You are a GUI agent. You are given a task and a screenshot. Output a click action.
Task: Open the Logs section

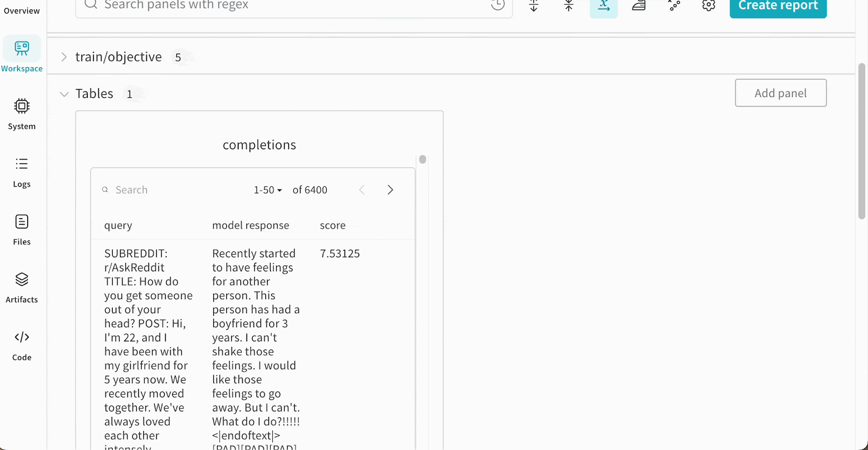point(22,171)
